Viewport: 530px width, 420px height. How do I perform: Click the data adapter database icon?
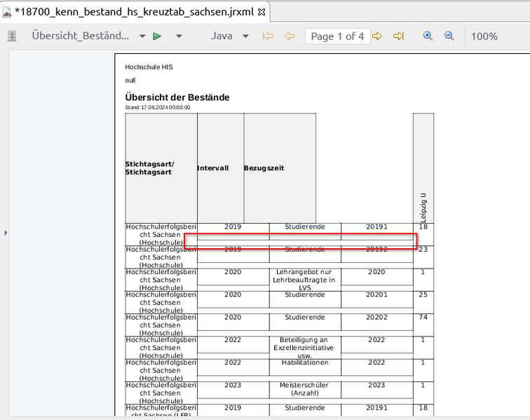click(12, 36)
